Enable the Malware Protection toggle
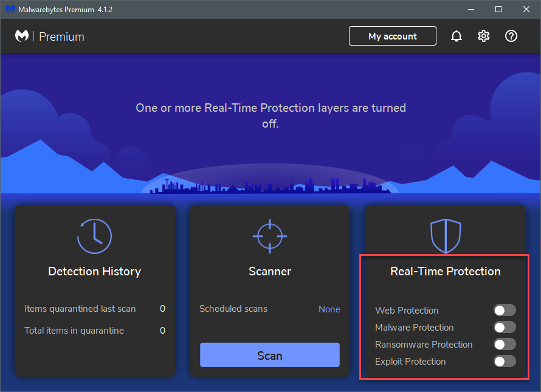 click(505, 327)
